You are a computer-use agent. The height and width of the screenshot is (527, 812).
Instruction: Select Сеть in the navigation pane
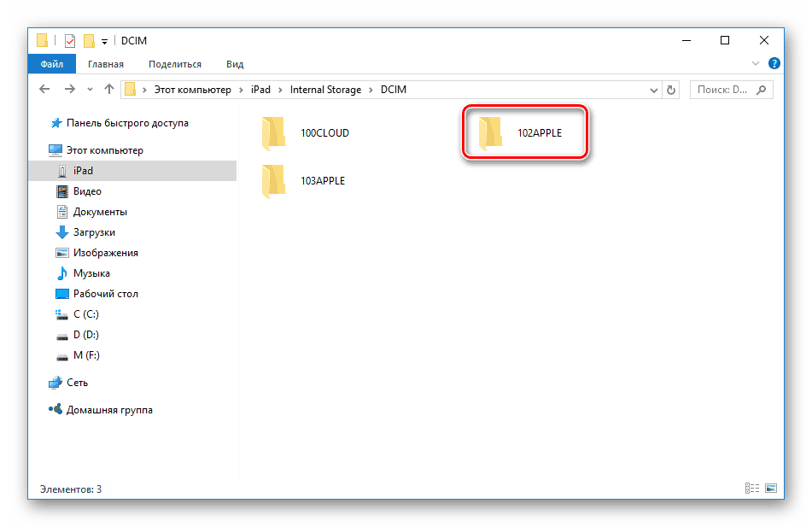tap(67, 383)
